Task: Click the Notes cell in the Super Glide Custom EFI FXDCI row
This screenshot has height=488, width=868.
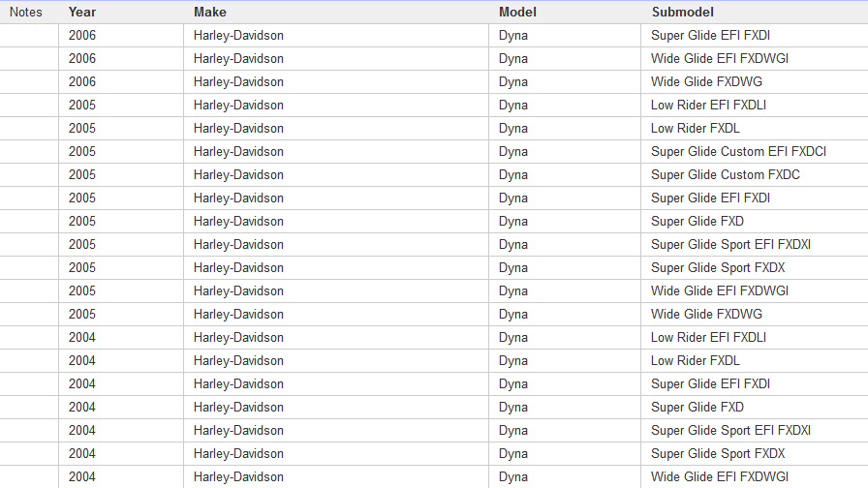Action: (29, 152)
